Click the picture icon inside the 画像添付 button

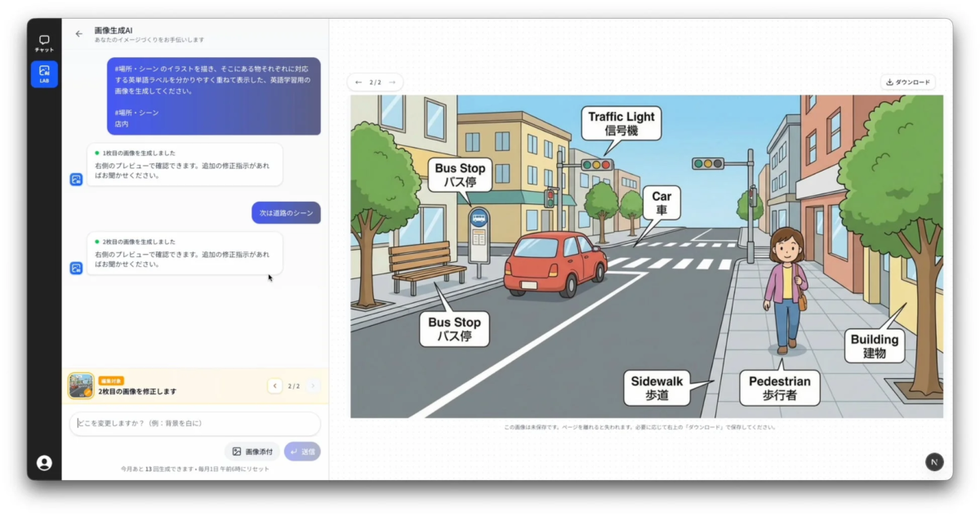pos(235,451)
